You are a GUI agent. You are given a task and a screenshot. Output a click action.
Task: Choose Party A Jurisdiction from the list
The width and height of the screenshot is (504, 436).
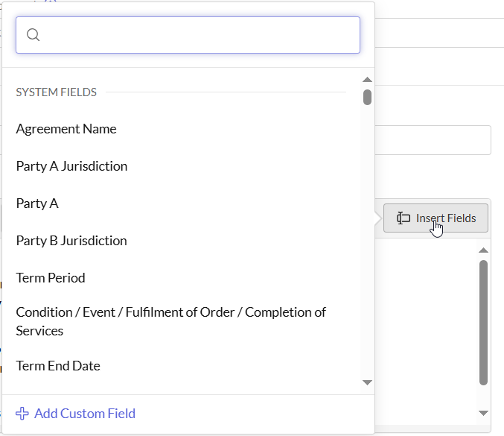71,166
